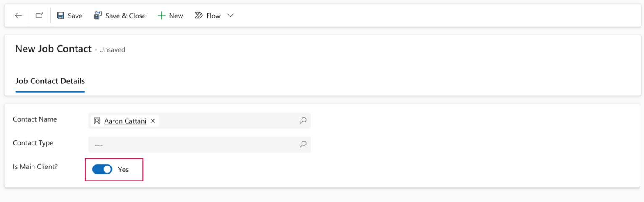Click the Save floppy disk icon
The image size is (644, 202).
pyautogui.click(x=60, y=16)
